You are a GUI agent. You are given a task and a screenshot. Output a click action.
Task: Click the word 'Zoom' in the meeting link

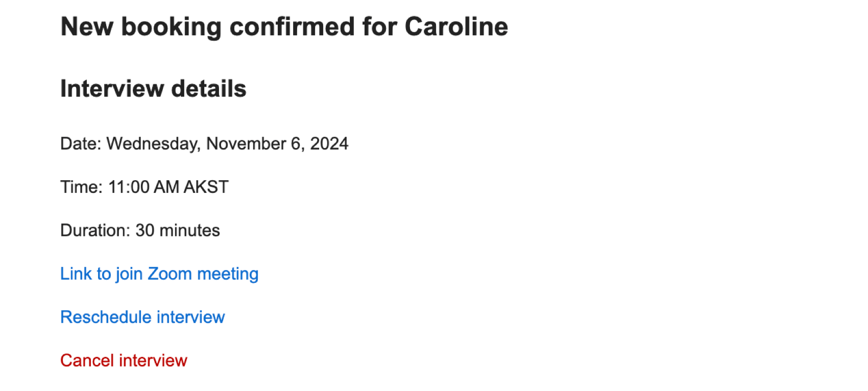170,274
